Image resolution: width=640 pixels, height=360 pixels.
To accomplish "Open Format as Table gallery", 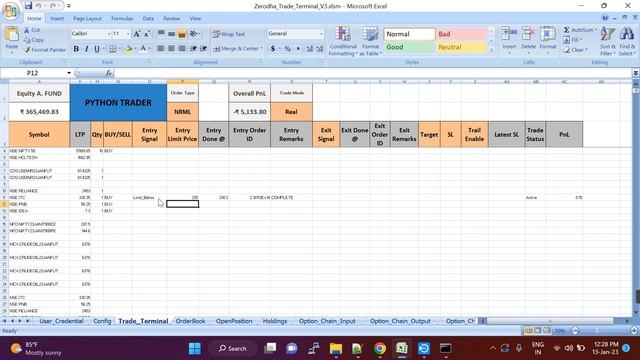I will 371,41.
